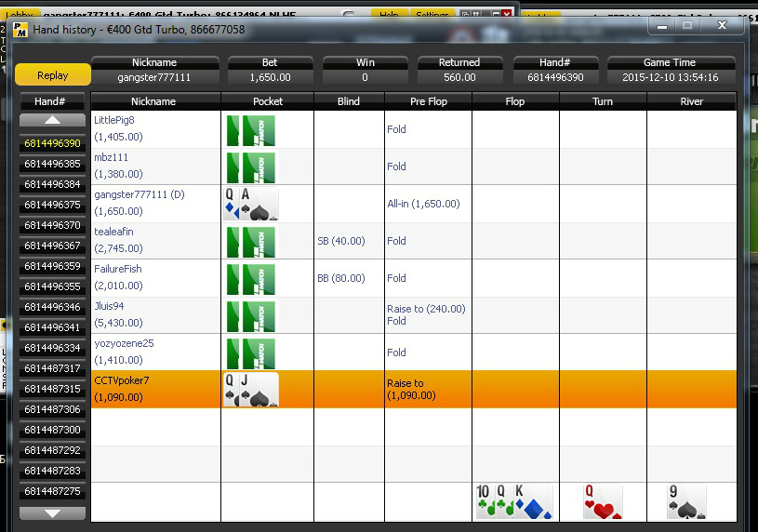Click Game Time value 2015-12-10 13:54:16
This screenshot has width=758, height=532.
coord(671,77)
